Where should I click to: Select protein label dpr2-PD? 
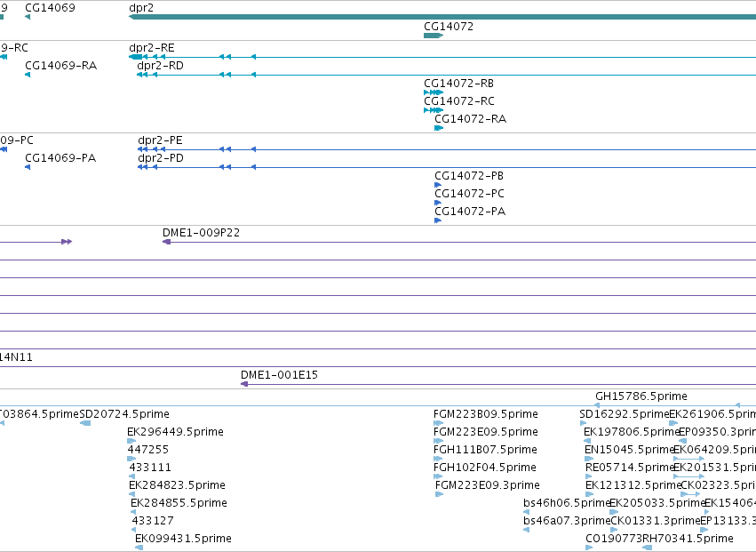pos(161,158)
